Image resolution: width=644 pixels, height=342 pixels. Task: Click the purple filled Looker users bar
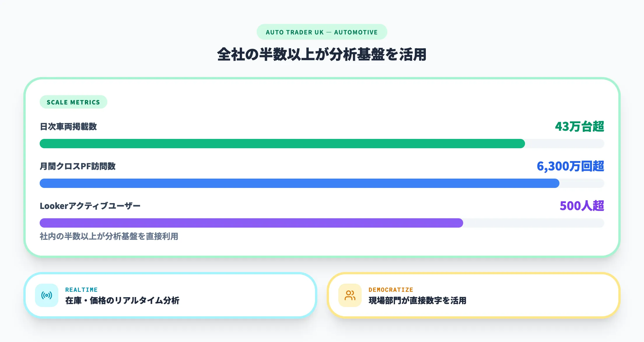pyautogui.click(x=251, y=223)
